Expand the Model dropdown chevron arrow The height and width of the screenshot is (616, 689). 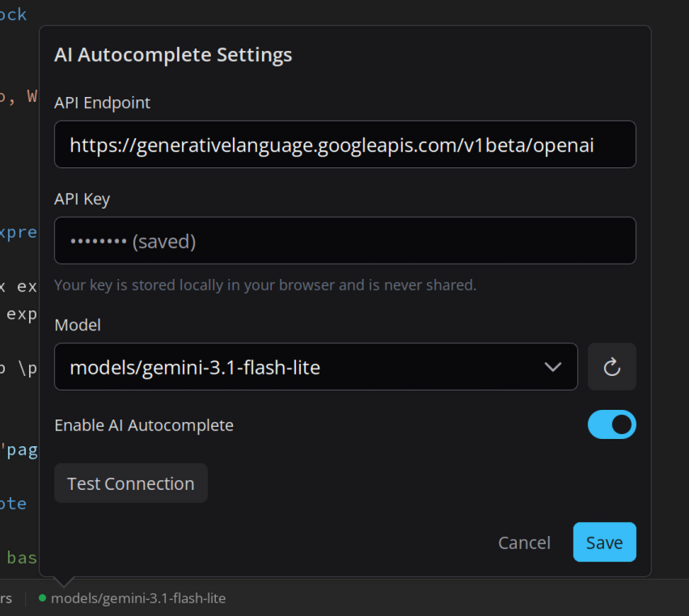coord(552,367)
